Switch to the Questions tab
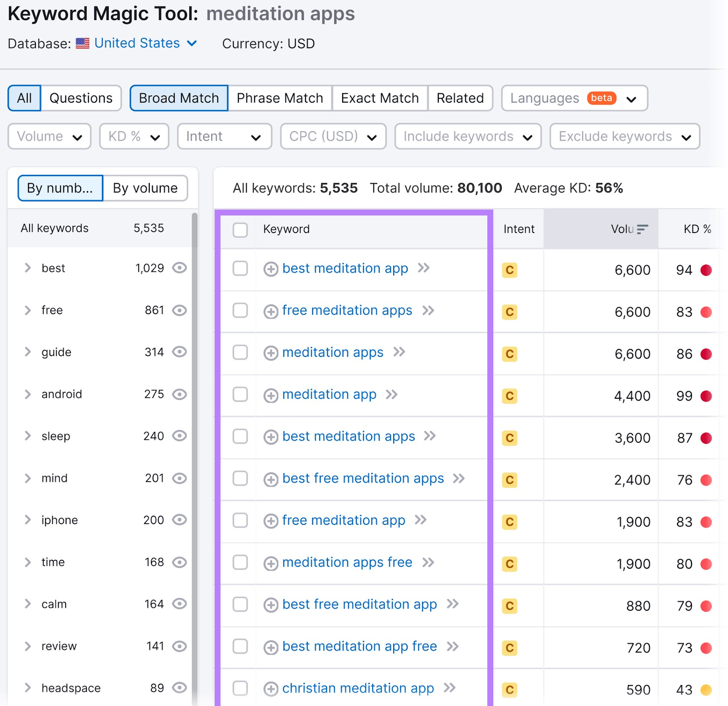This screenshot has height=706, width=728. (81, 98)
